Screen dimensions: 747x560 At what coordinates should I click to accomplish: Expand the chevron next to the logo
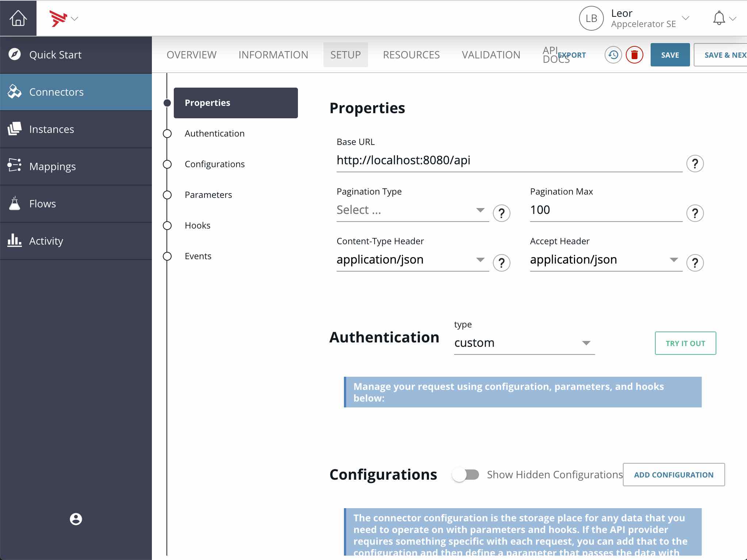pos(75,19)
